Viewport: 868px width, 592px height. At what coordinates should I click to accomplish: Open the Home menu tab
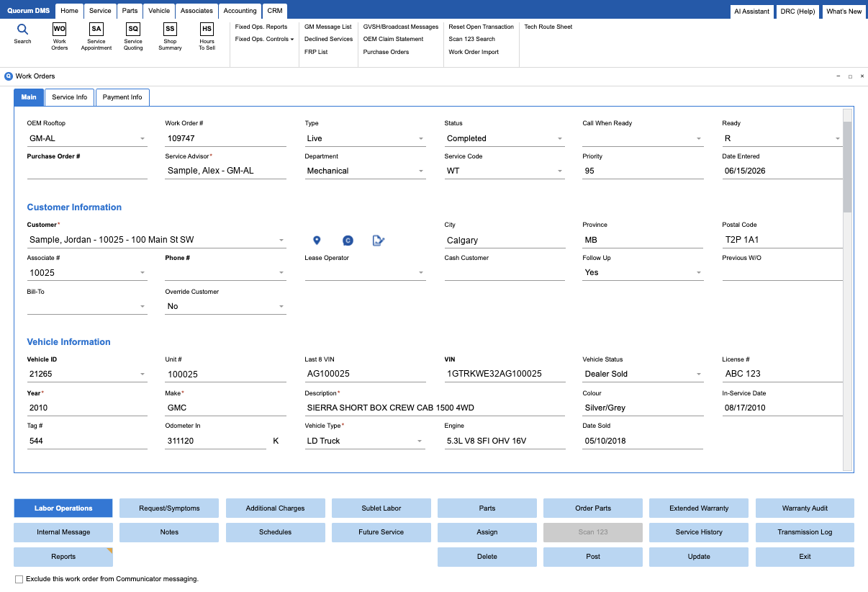(70, 11)
